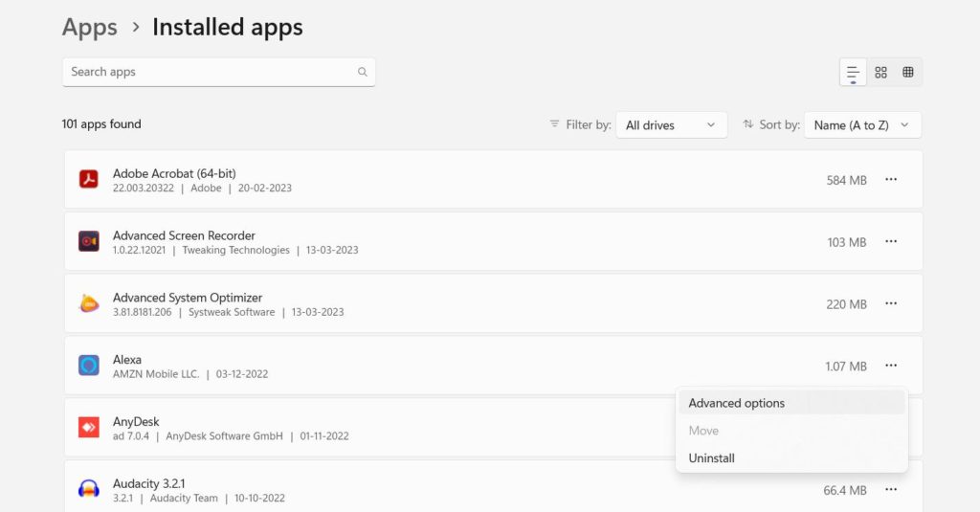980x512 pixels.
Task: Select Advanced options in context menu
Action: point(737,403)
